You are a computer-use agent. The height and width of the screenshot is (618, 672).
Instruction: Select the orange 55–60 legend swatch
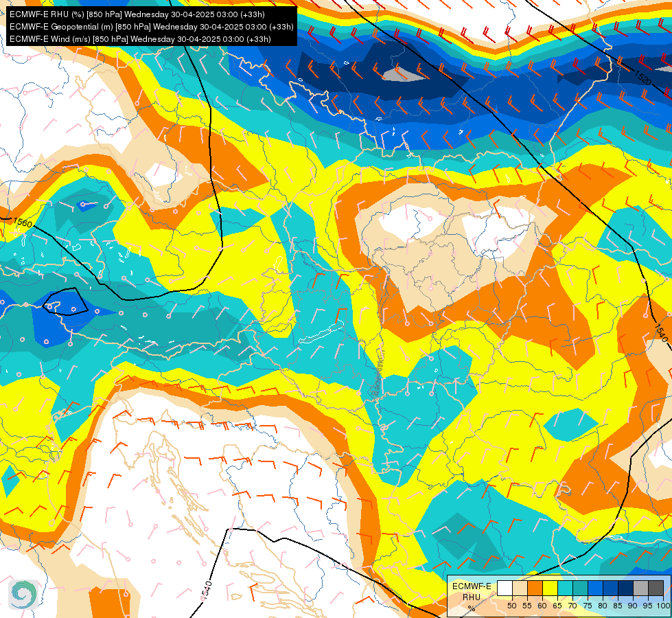coord(535,588)
